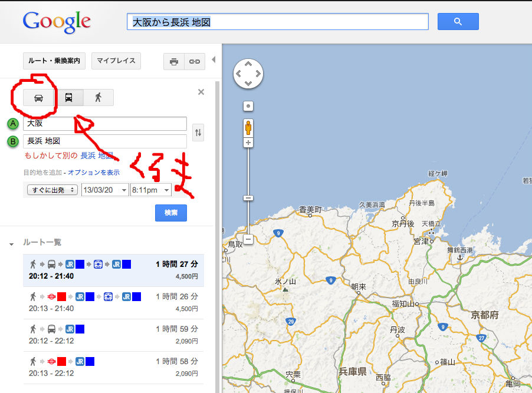This screenshot has width=532, height=393.
Task: Click the 京都府 map label
Action: click(x=484, y=315)
